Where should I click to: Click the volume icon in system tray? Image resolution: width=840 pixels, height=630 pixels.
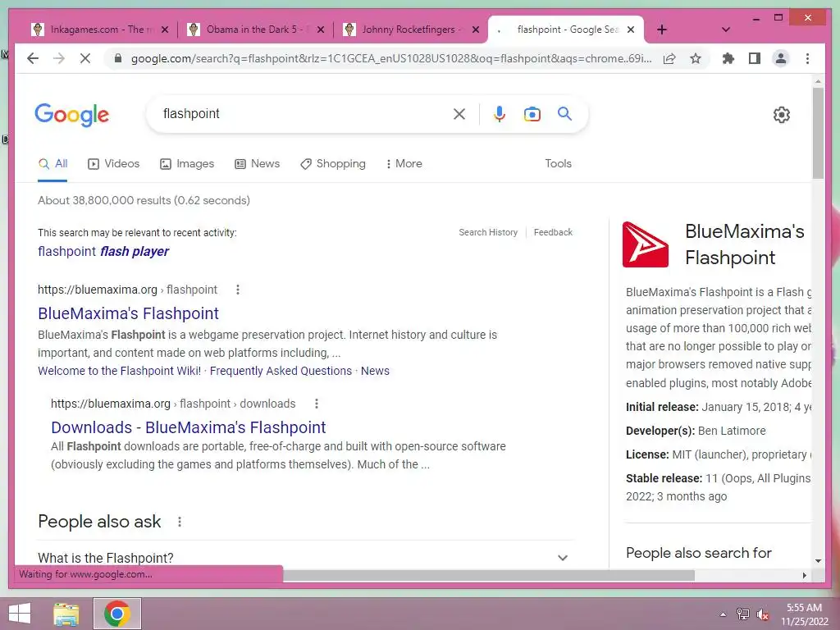(x=762, y=614)
